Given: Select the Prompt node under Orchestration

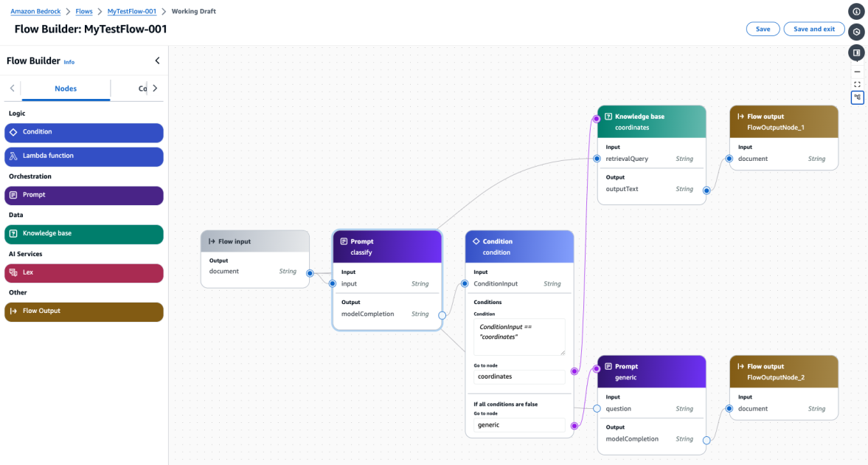Looking at the screenshot, I should click(83, 195).
